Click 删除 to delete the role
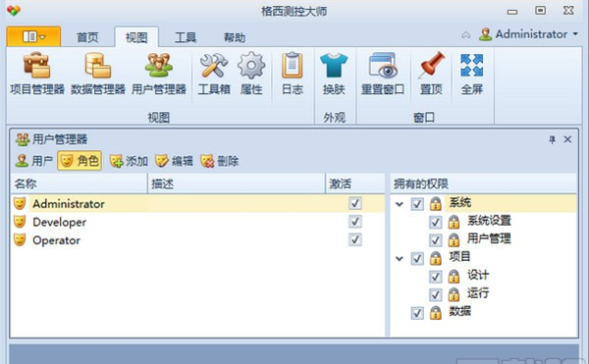The height and width of the screenshot is (364, 589). pyautogui.click(x=219, y=161)
